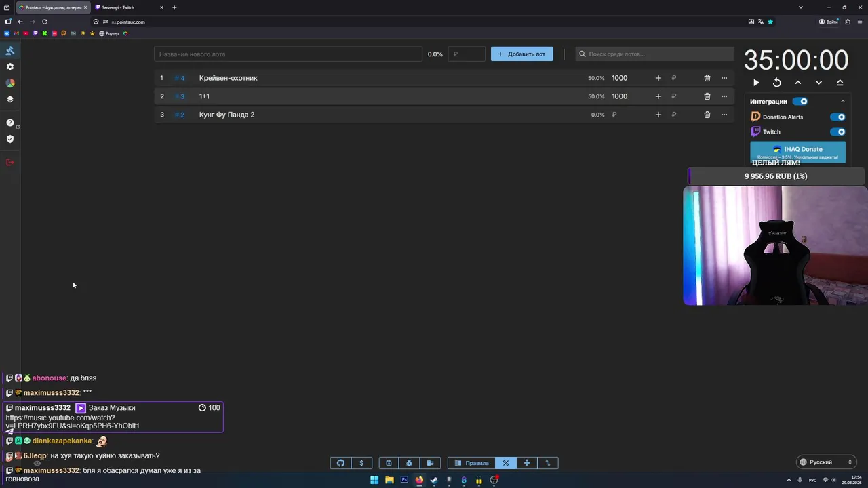Click into the Название нового лота field
Screen dimensions: 868x488
coord(288,54)
